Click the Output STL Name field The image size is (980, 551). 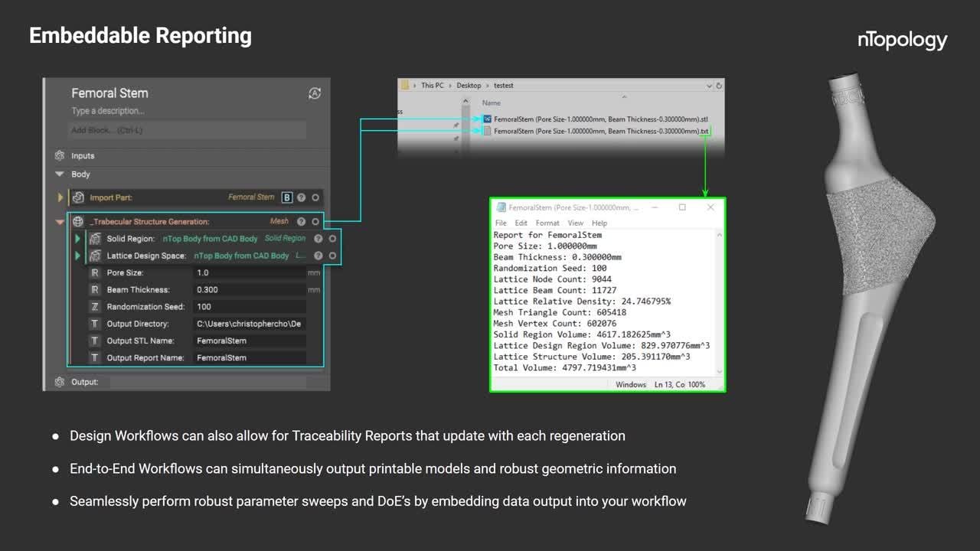coord(249,341)
